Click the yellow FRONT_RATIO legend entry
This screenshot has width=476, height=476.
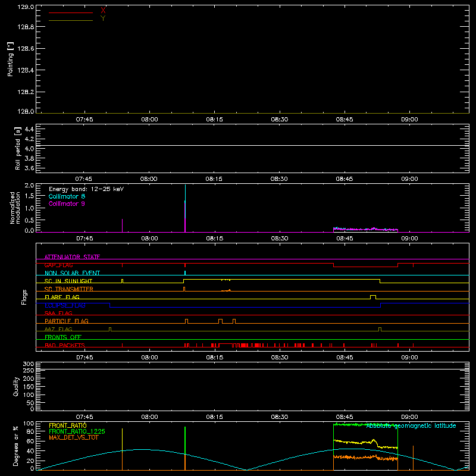point(68,425)
